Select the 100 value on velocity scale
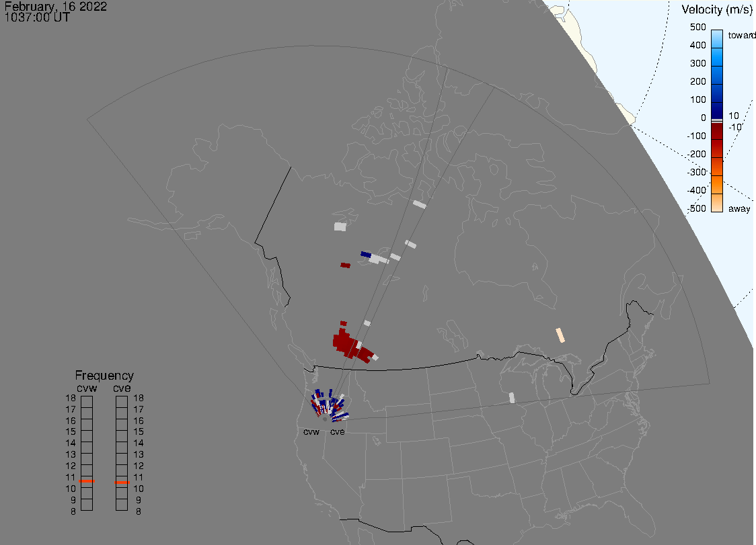The width and height of the screenshot is (756, 545). pos(697,99)
